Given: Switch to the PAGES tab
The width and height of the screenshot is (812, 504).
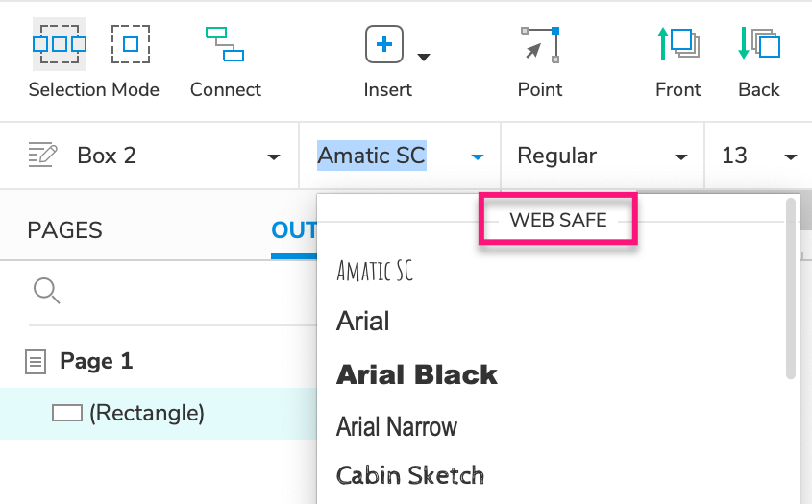Looking at the screenshot, I should pos(64,230).
